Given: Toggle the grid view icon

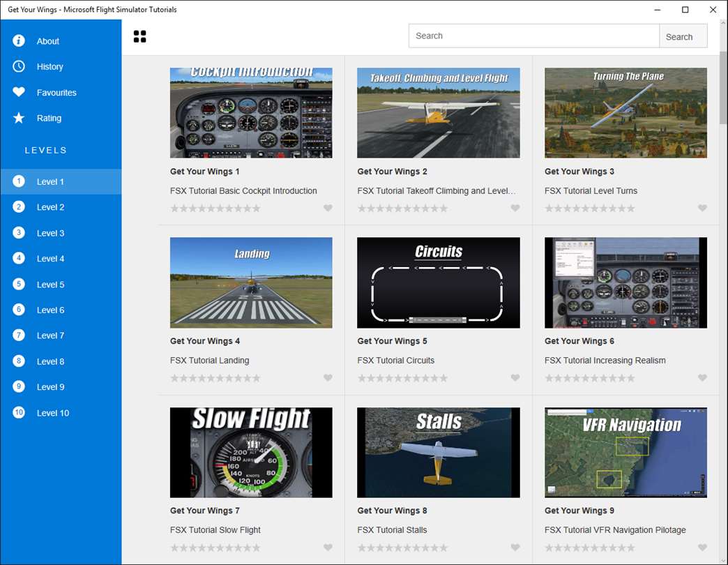Looking at the screenshot, I should coord(139,36).
